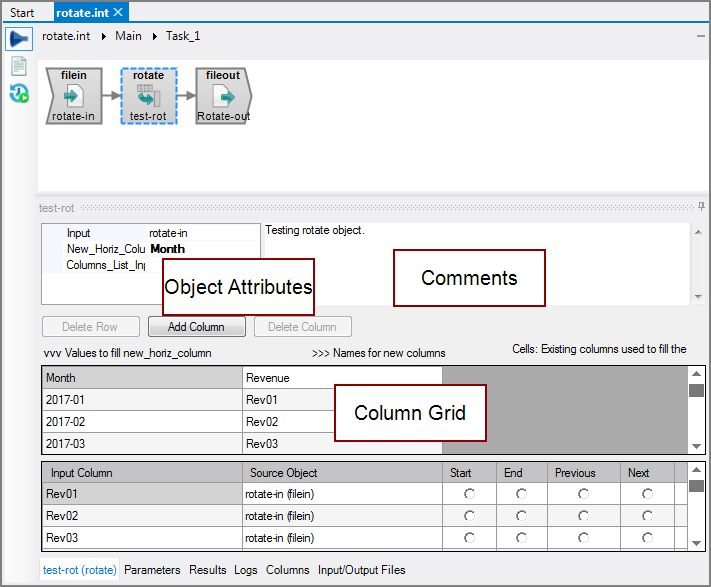Select the fileout Rotate-out node
Screen dimensions: 711x587
click(x=223, y=96)
